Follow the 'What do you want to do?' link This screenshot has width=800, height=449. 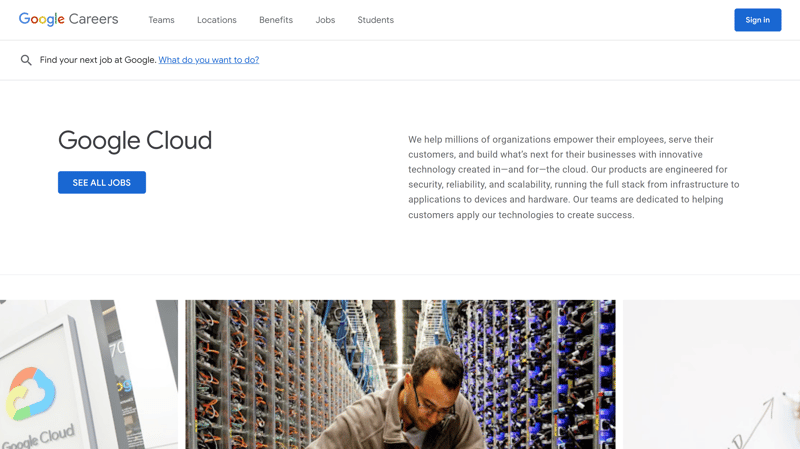coord(209,60)
